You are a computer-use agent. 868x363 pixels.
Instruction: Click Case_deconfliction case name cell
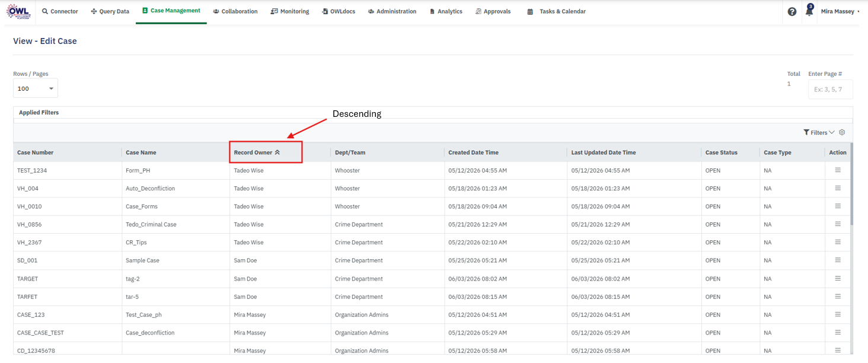click(150, 333)
